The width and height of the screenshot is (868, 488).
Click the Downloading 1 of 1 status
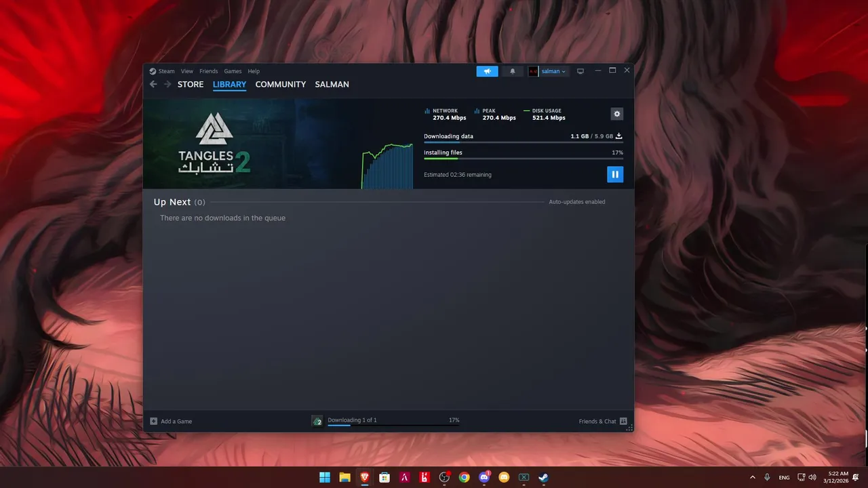point(352,420)
